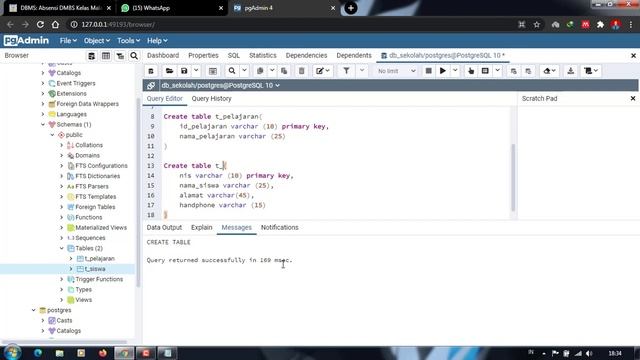The width and height of the screenshot is (640, 360).
Task: Click the Explain analyze icon
Action: pos(485,71)
